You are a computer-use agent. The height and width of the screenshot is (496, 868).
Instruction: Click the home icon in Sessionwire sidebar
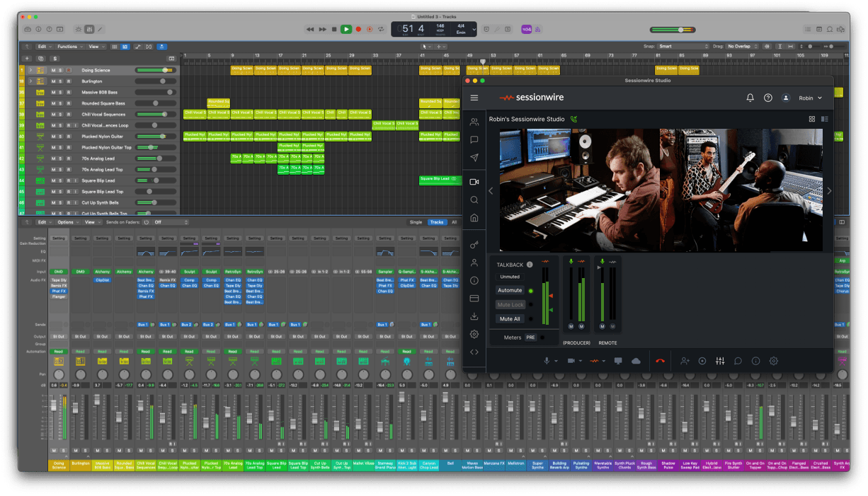pos(474,217)
